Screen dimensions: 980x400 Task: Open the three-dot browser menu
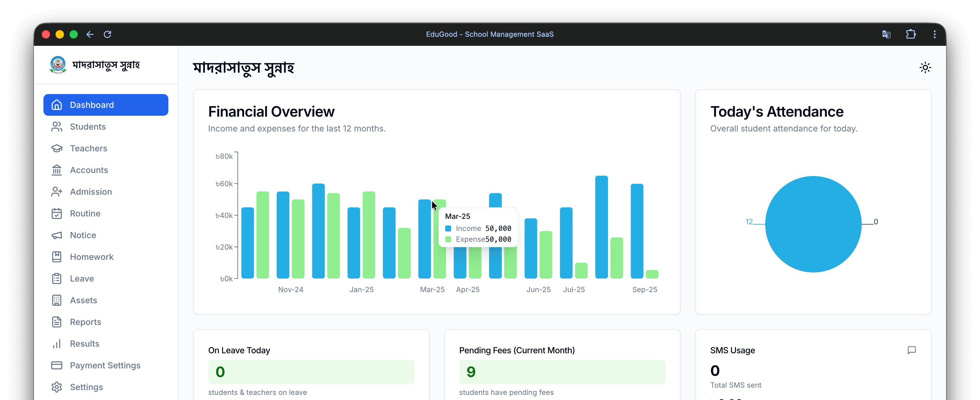[934, 34]
